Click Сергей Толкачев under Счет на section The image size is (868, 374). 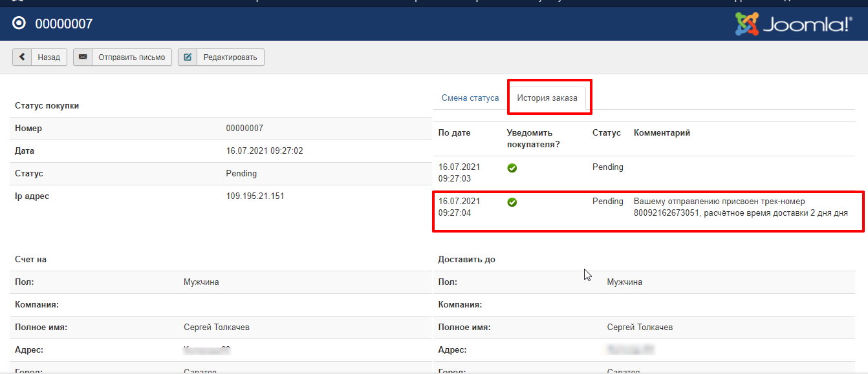pos(217,327)
